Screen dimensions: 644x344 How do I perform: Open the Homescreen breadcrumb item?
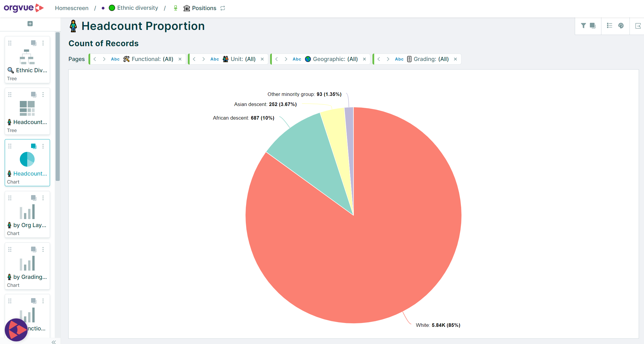71,8
